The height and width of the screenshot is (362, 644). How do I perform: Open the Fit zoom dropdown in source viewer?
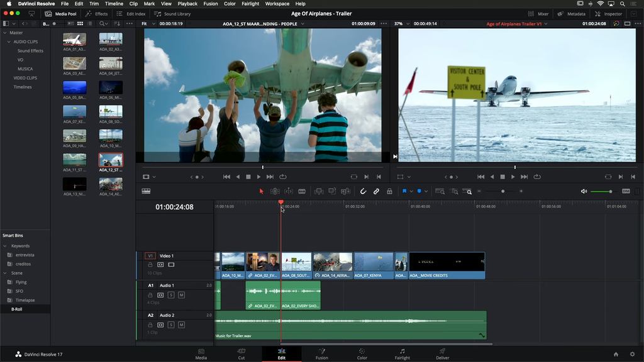tap(148, 24)
